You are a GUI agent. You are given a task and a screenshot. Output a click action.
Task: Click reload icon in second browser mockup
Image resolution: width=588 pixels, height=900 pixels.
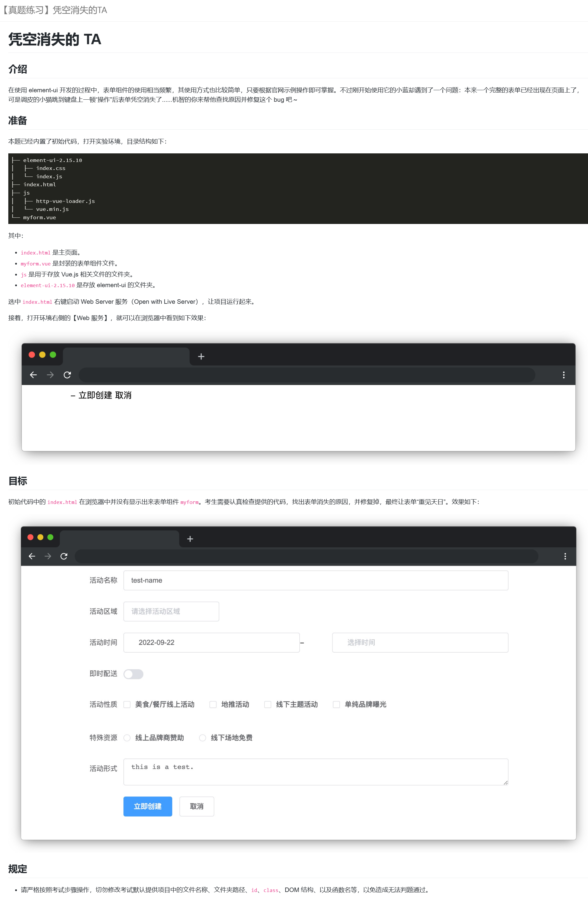pyautogui.click(x=64, y=556)
